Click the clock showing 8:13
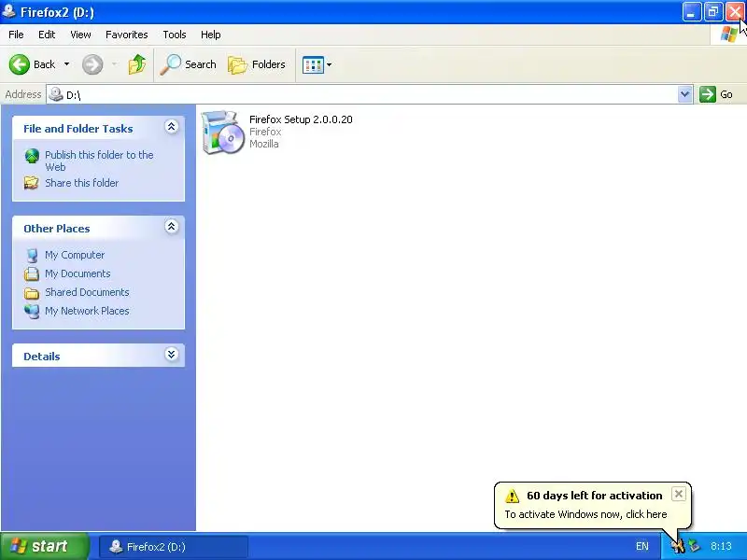Viewport: 747px width, 560px height. point(721,546)
